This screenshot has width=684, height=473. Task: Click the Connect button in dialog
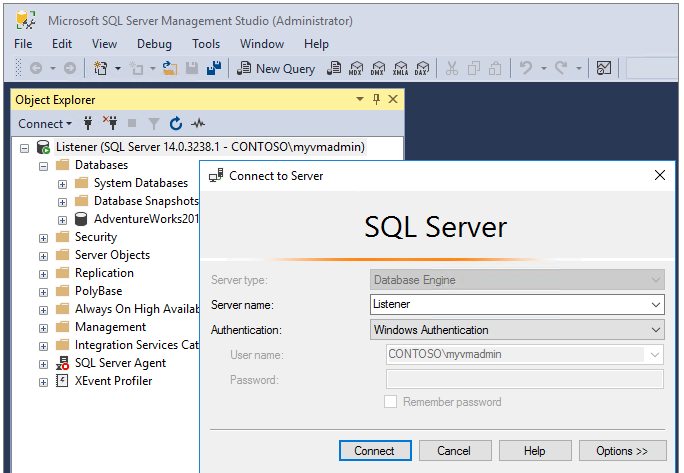point(375,450)
